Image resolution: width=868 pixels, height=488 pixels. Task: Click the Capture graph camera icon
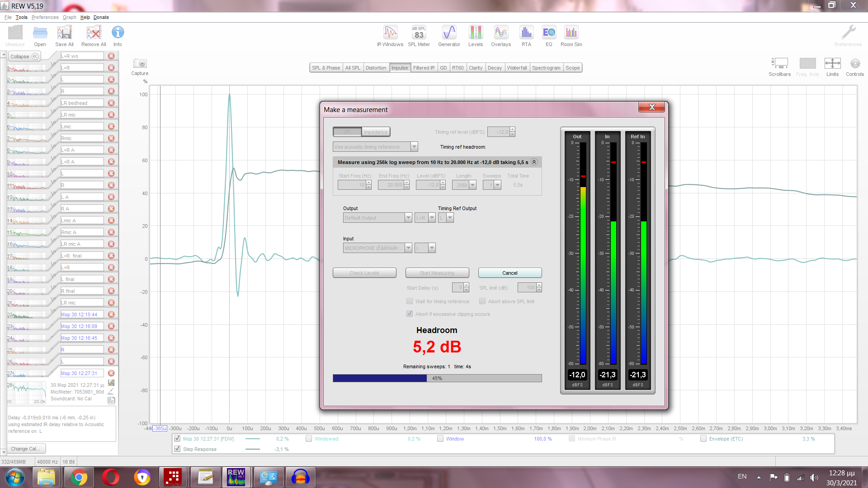(140, 64)
